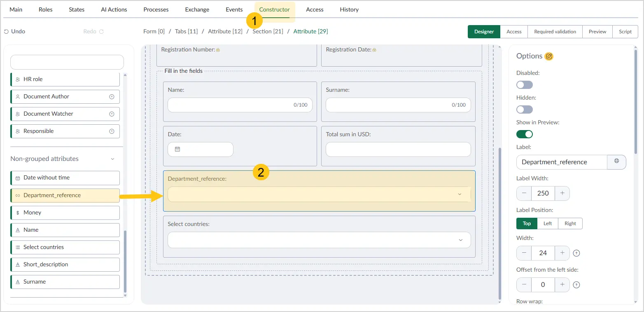Click the lock icon beside Registration Number
Image resolution: width=644 pixels, height=312 pixels.
218,50
